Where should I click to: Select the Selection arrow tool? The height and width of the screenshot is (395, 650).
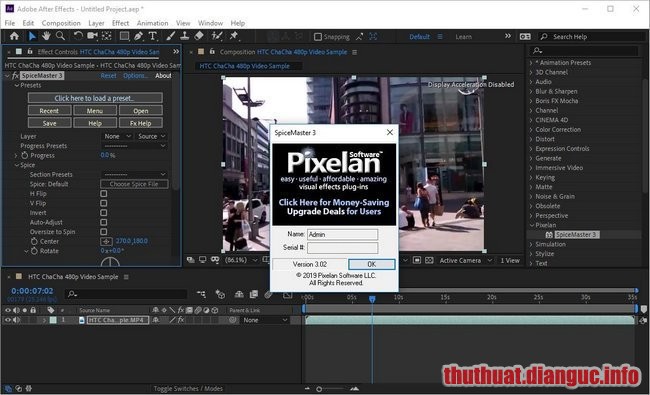point(32,36)
